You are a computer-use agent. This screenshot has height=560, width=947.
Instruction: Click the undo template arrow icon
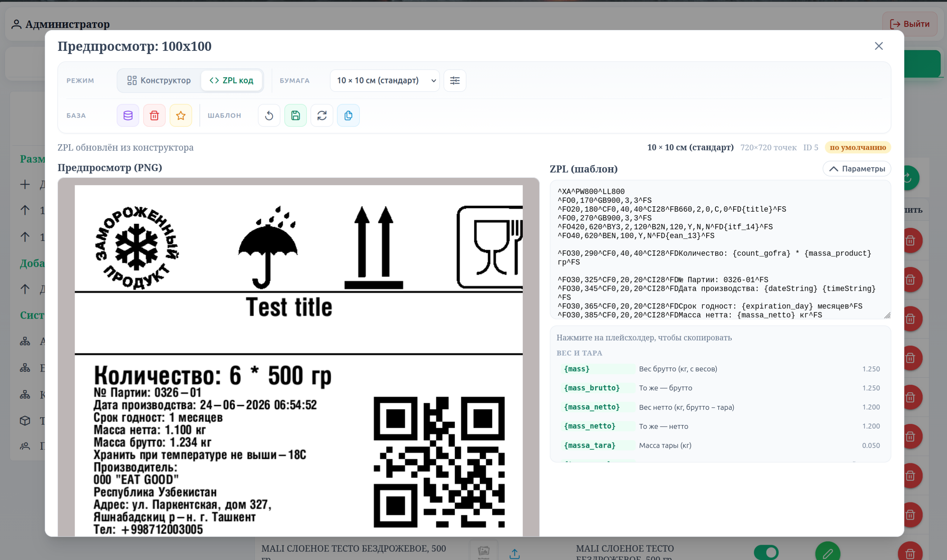(x=269, y=116)
